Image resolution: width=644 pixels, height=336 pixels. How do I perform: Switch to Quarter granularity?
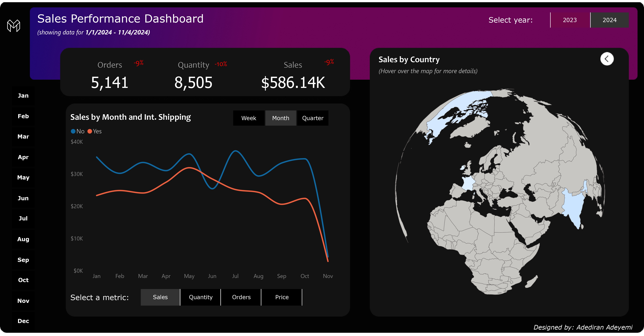click(313, 118)
